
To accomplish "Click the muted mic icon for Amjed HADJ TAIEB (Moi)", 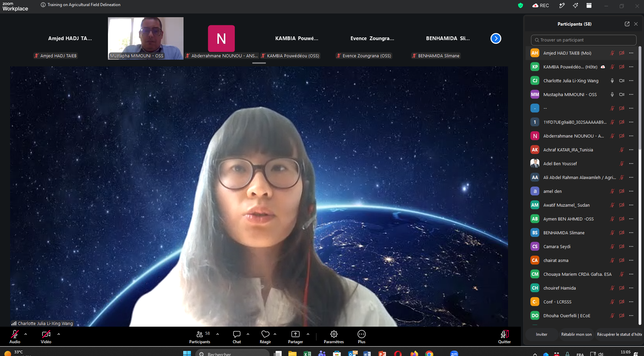I will (612, 53).
